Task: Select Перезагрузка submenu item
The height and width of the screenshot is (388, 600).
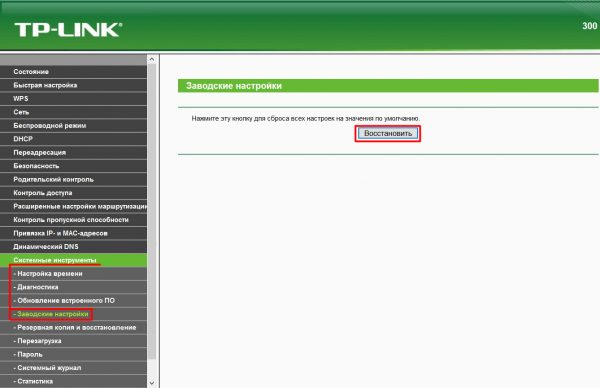Action: pyautogui.click(x=73, y=341)
